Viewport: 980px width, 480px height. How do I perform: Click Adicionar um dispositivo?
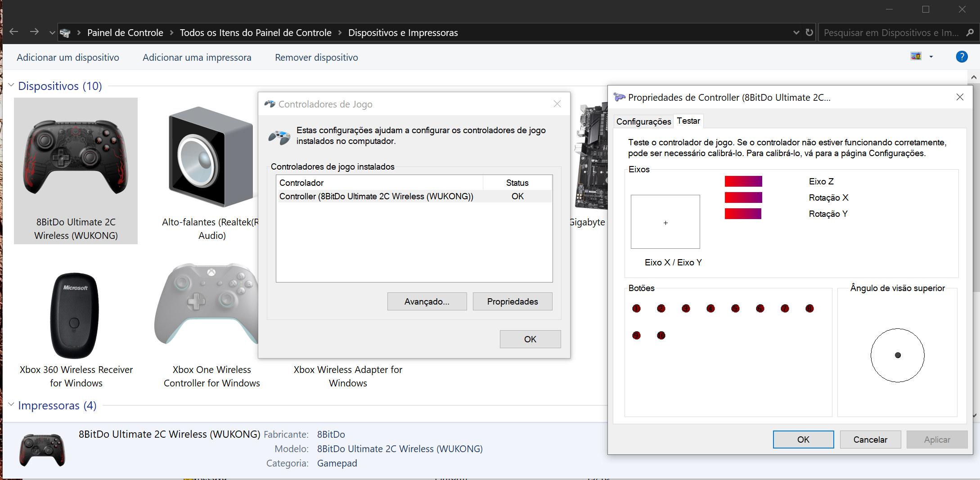tap(68, 58)
